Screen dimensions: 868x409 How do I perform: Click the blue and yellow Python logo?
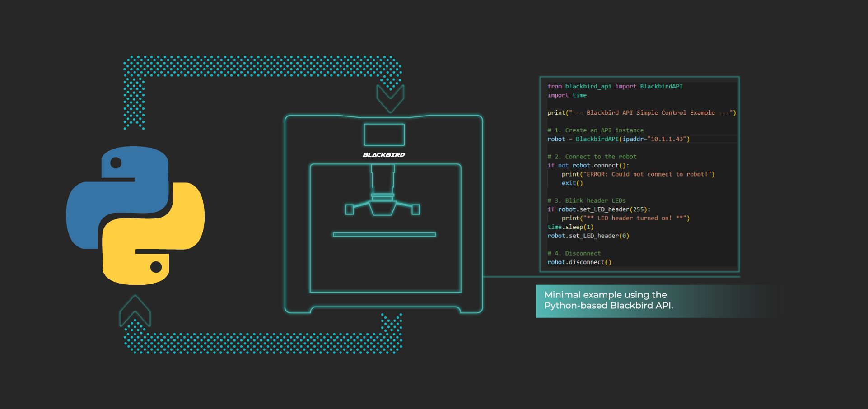click(x=135, y=215)
